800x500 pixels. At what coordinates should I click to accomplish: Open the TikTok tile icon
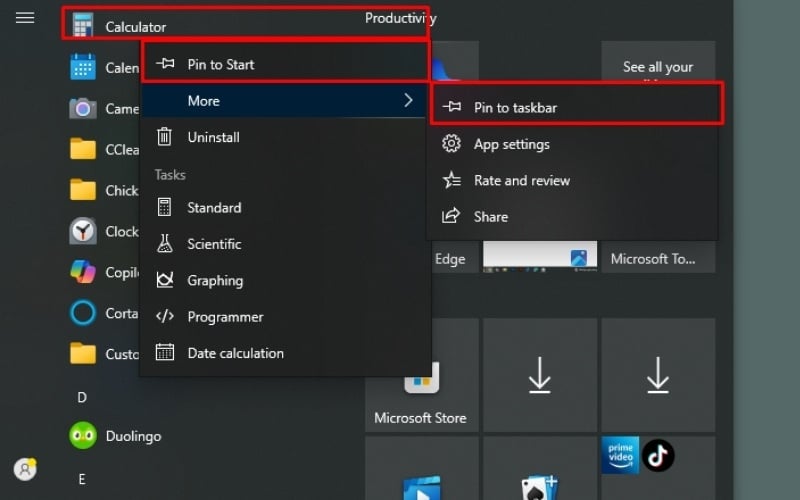click(658, 455)
